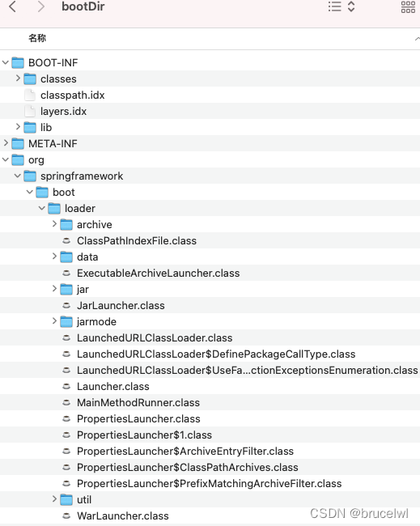
Task: Select WarLauncher.class file
Action: (123, 516)
